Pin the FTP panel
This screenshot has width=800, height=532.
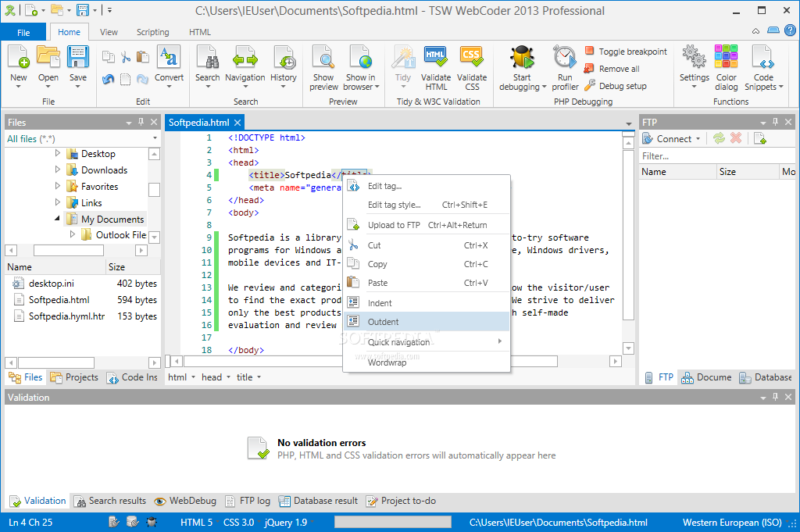[775, 123]
